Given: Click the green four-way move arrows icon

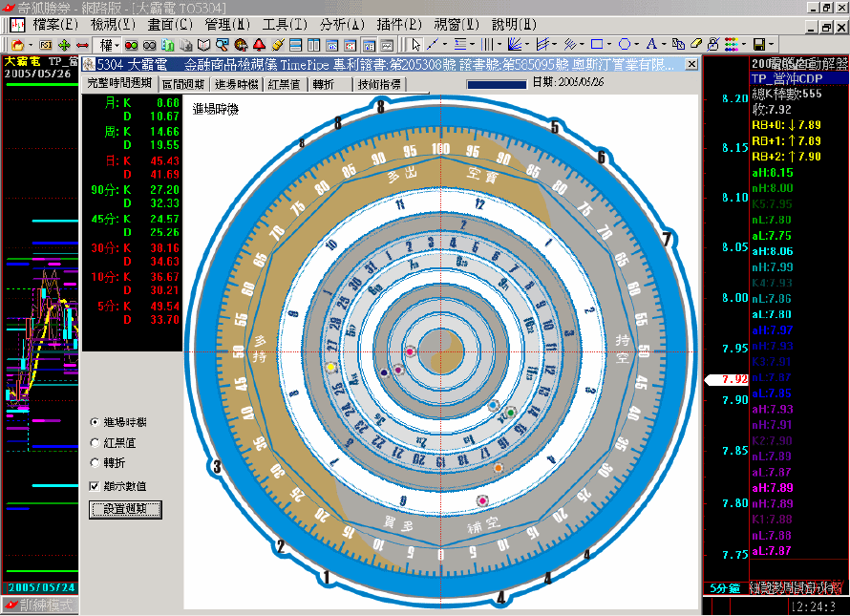Looking at the screenshot, I should tap(64, 45).
